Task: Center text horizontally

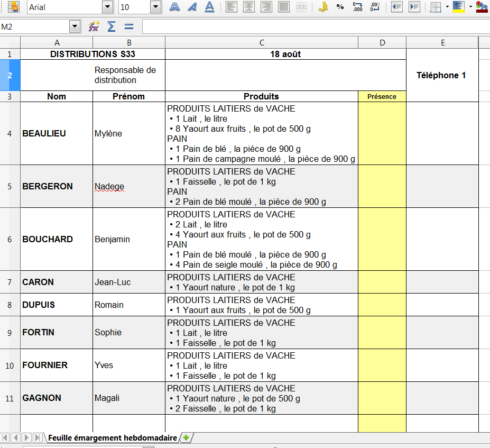Action: point(249,7)
